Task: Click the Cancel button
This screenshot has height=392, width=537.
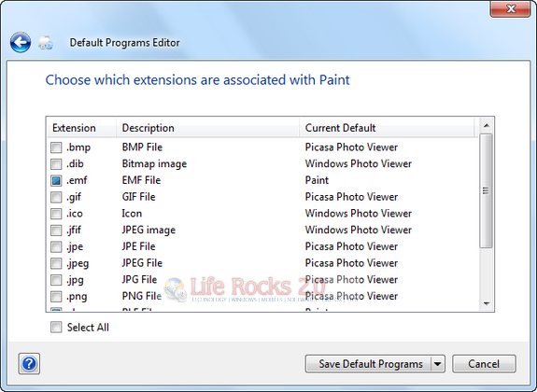Action: pos(484,364)
